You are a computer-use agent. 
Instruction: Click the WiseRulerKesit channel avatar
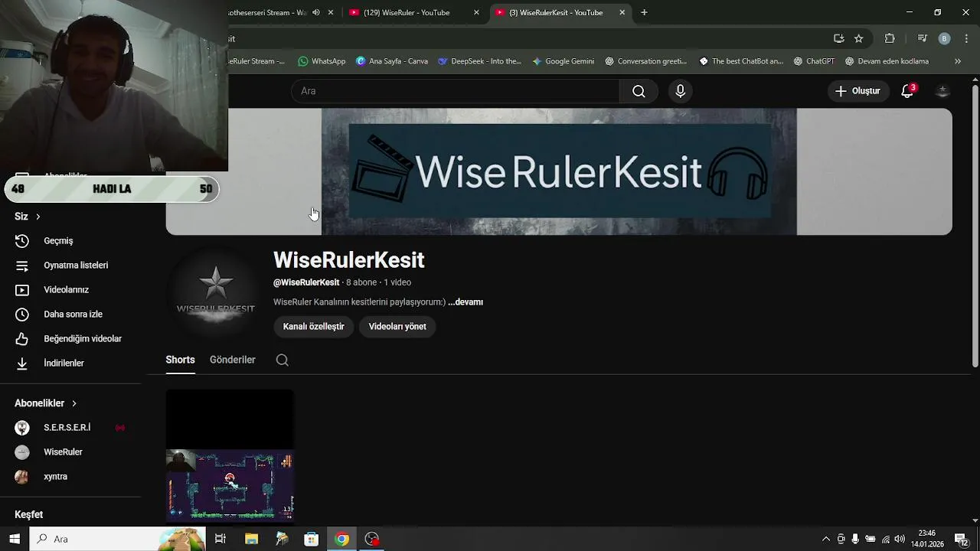216,294
